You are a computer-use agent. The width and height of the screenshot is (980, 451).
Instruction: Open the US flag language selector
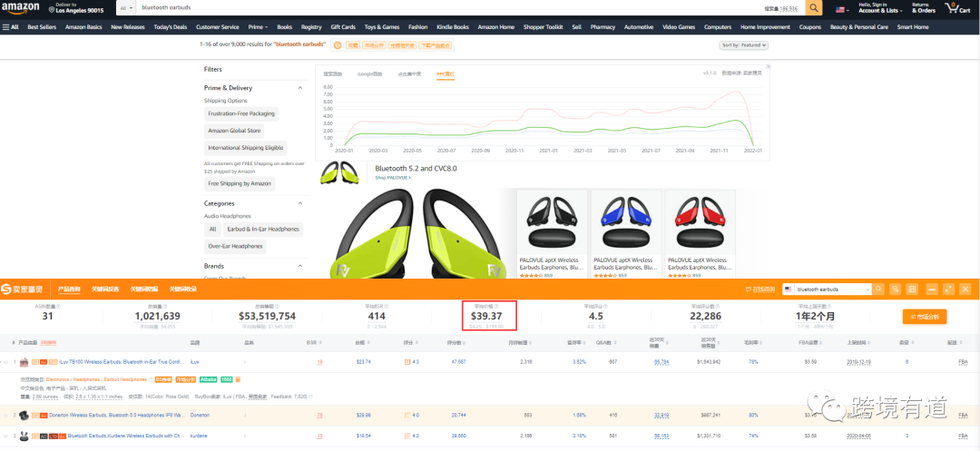842,9
